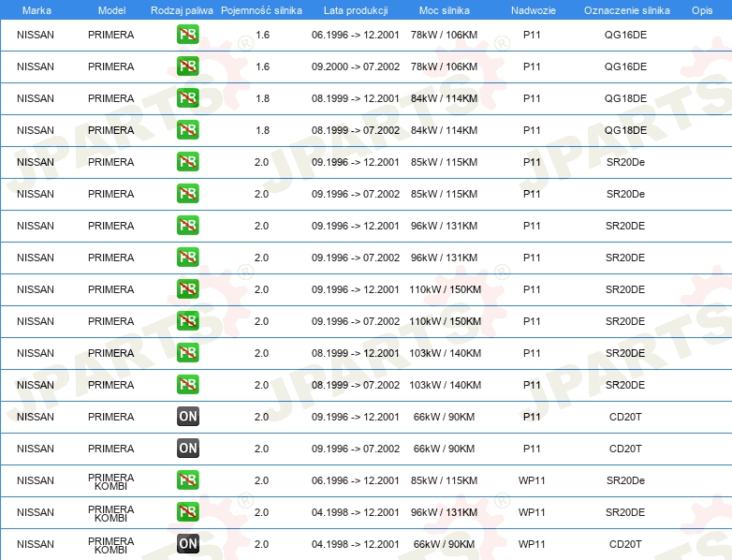Click the Oznaczenie silnika column header

(x=626, y=10)
